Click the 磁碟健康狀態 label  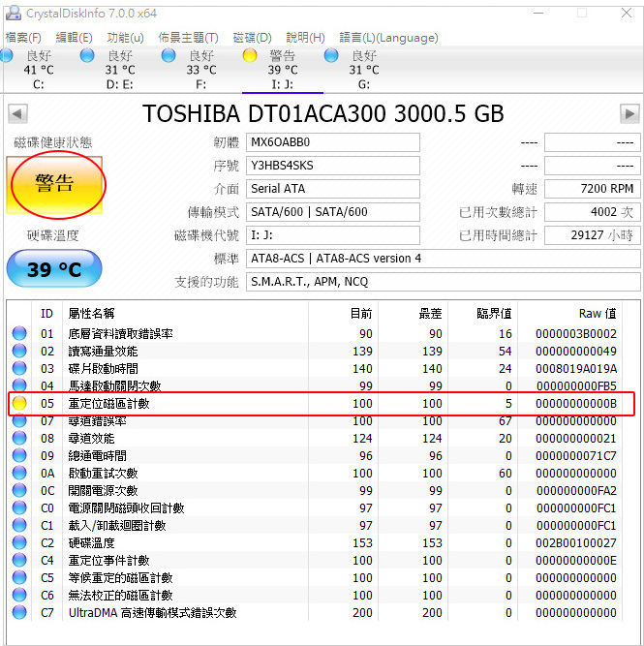coord(53,142)
